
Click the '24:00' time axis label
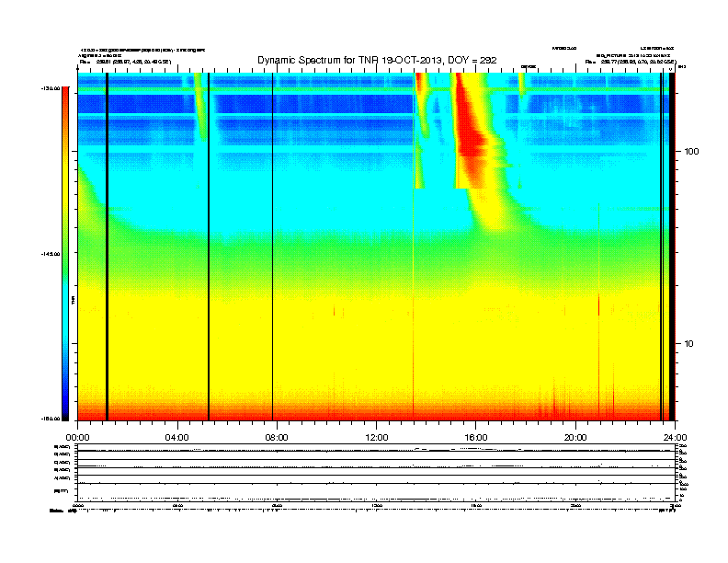(675, 438)
